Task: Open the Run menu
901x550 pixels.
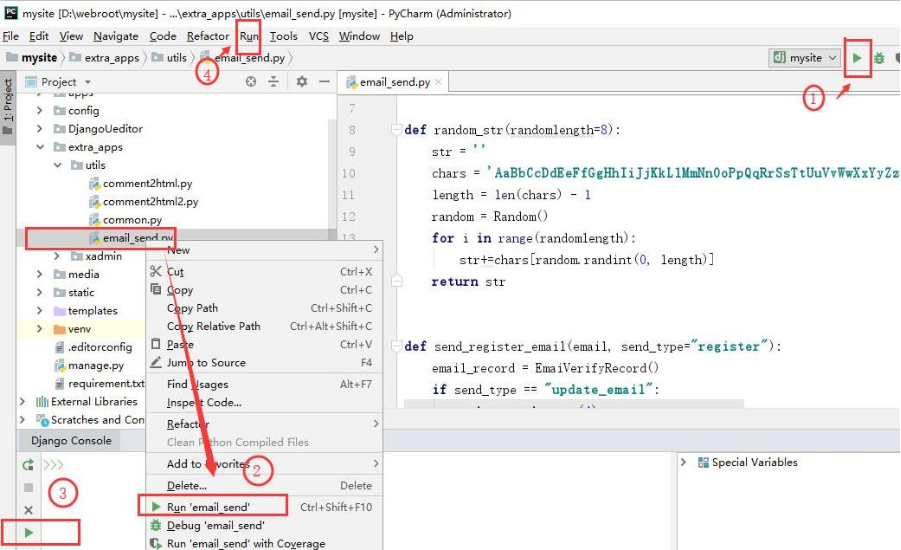Action: tap(249, 36)
